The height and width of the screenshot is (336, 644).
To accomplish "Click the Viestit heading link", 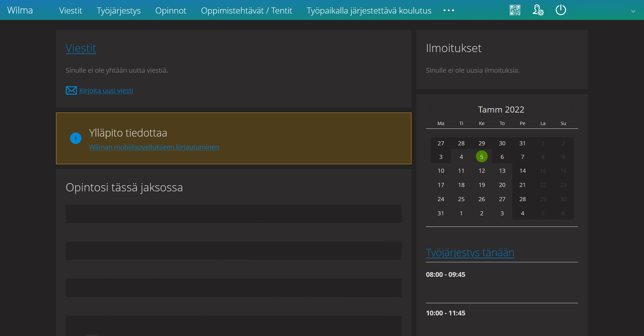I will [81, 48].
